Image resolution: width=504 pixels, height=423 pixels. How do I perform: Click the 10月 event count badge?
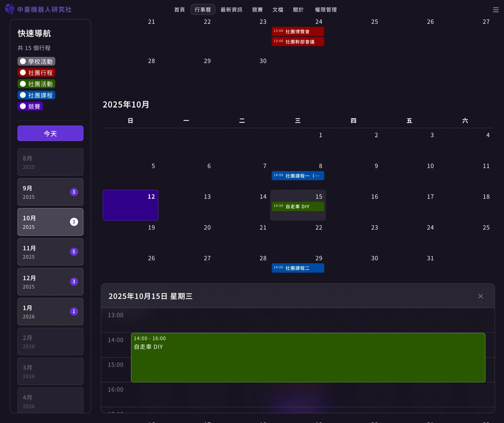[x=74, y=222]
